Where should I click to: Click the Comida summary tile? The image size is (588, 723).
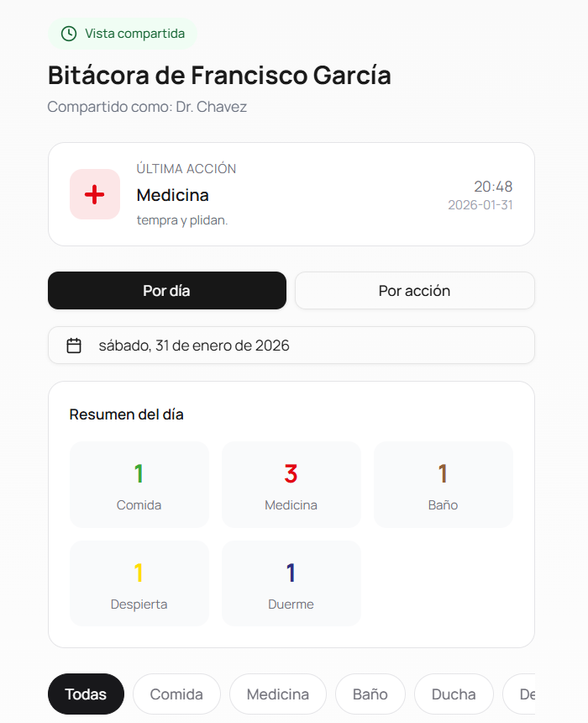point(139,485)
